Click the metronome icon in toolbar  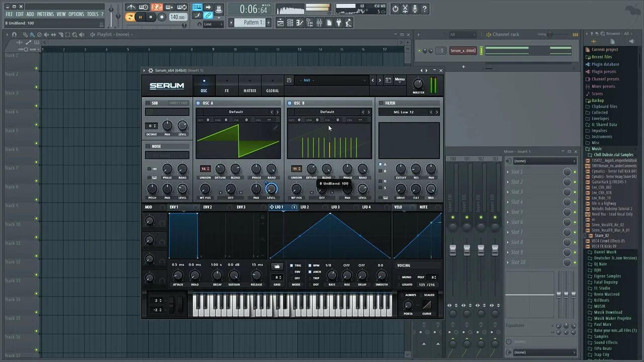pyautogui.click(x=131, y=7)
